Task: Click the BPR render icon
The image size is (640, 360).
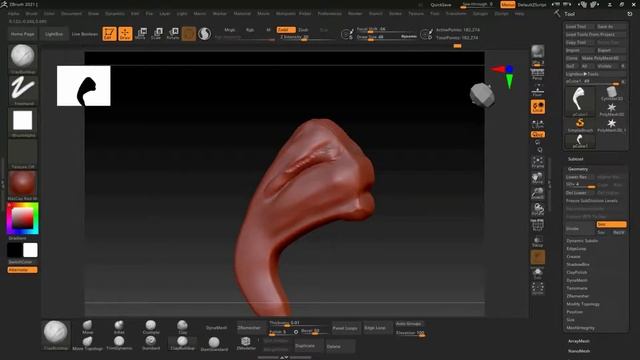Action: point(538,51)
